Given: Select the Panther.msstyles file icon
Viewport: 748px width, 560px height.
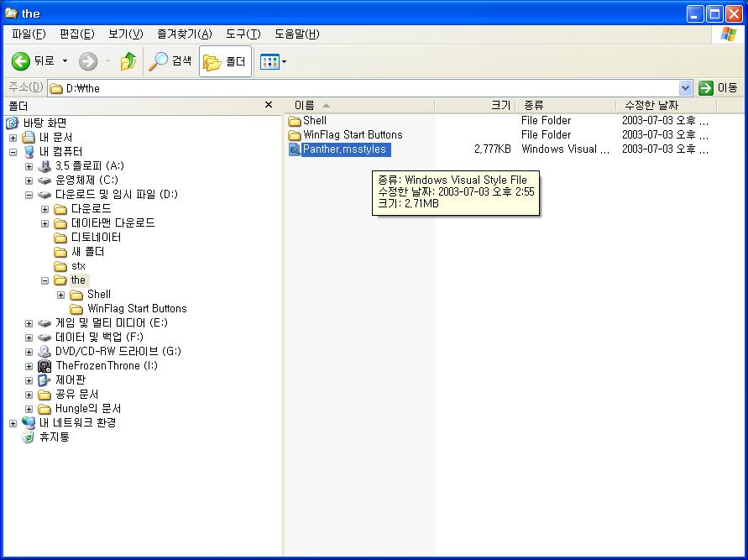Looking at the screenshot, I should point(295,149).
